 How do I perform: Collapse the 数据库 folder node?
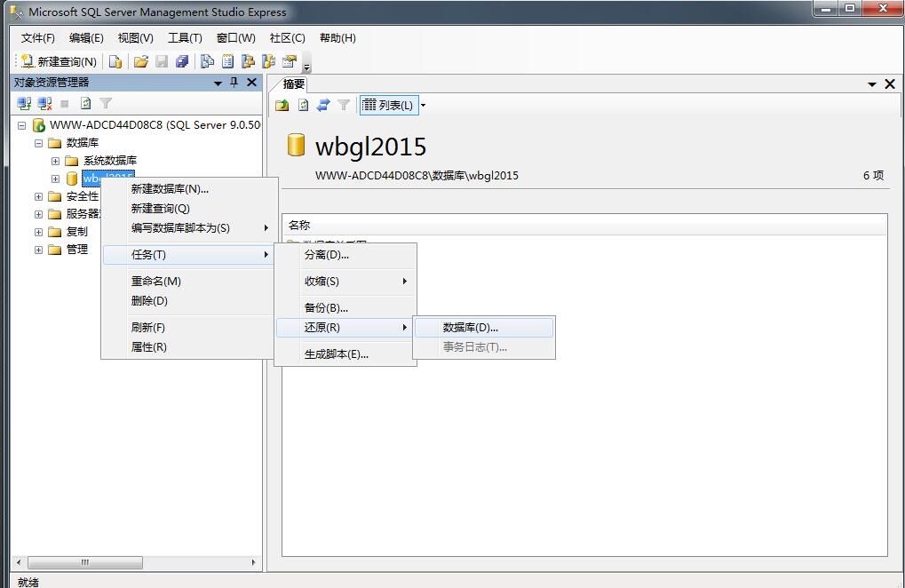click(39, 143)
